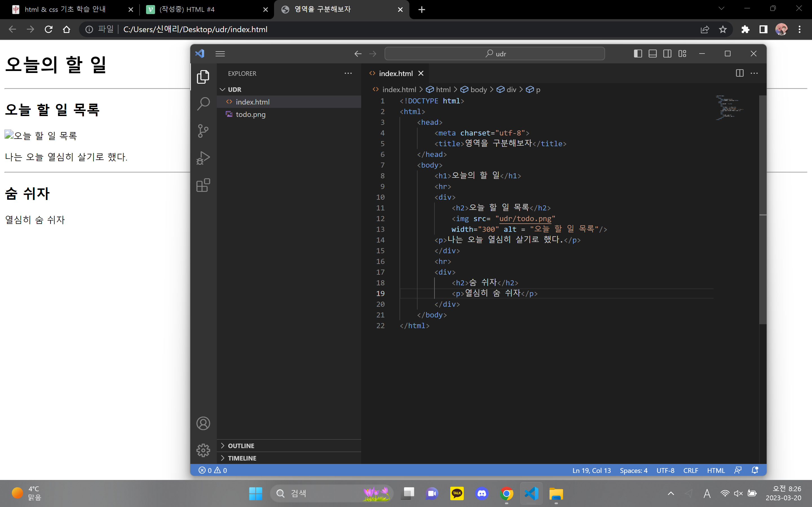Open todo.png in the file explorer
812x507 pixels.
coord(250,114)
